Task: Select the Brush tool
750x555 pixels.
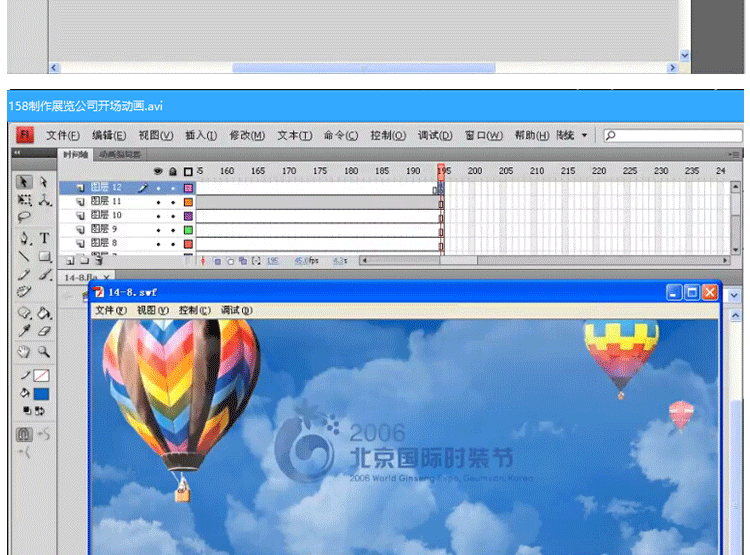Action: pyautogui.click(x=45, y=275)
